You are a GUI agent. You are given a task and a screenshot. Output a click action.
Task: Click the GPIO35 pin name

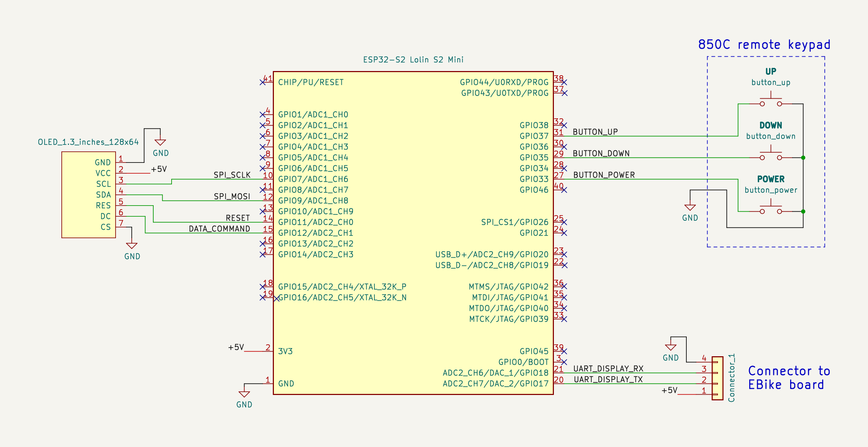(x=534, y=157)
